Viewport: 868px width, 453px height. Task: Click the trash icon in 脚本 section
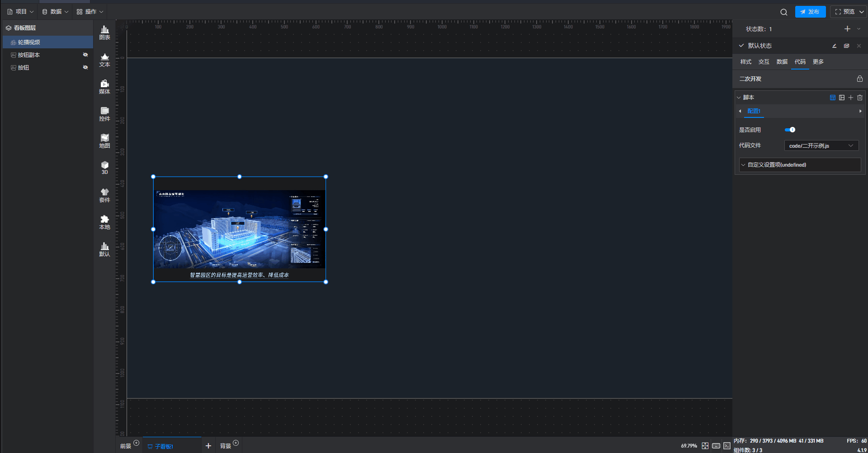point(860,98)
